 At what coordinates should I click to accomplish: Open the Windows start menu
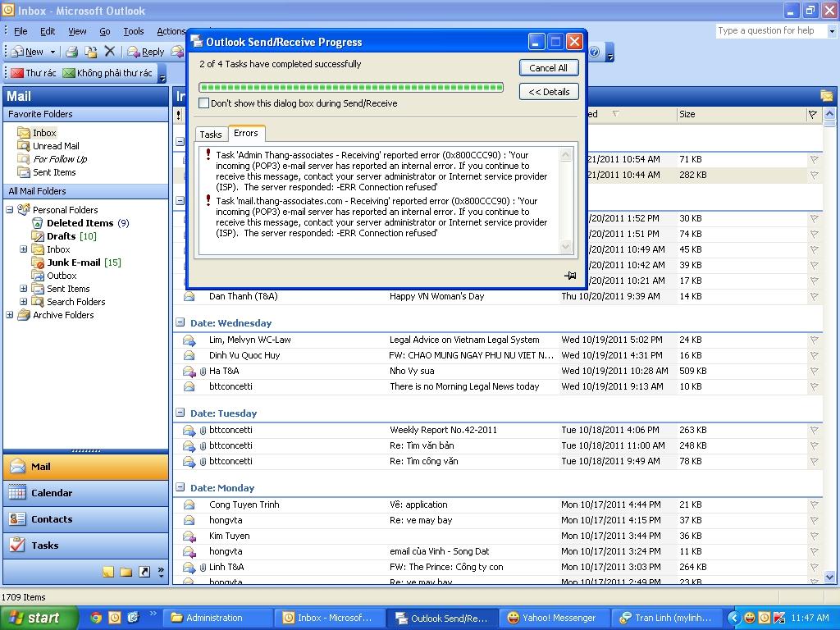click(39, 618)
